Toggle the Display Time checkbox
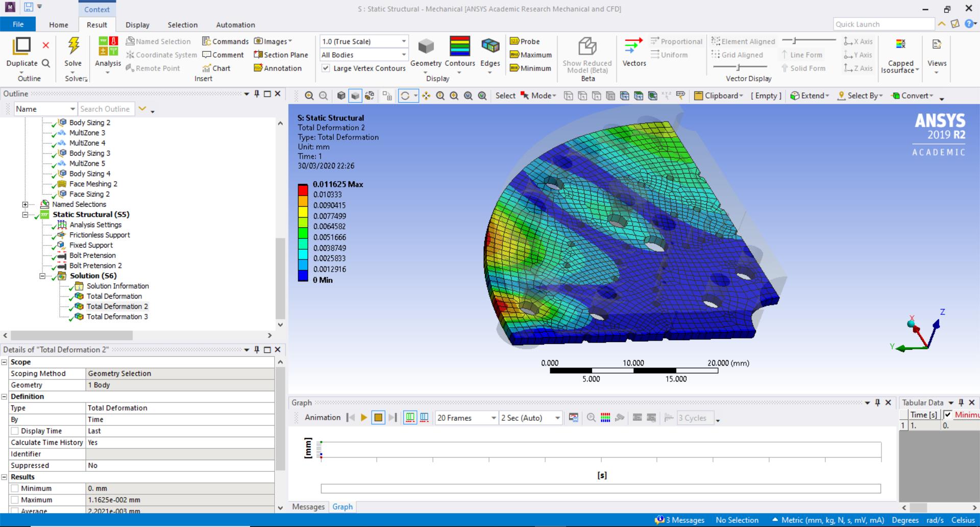The width and height of the screenshot is (980, 527). coord(15,431)
